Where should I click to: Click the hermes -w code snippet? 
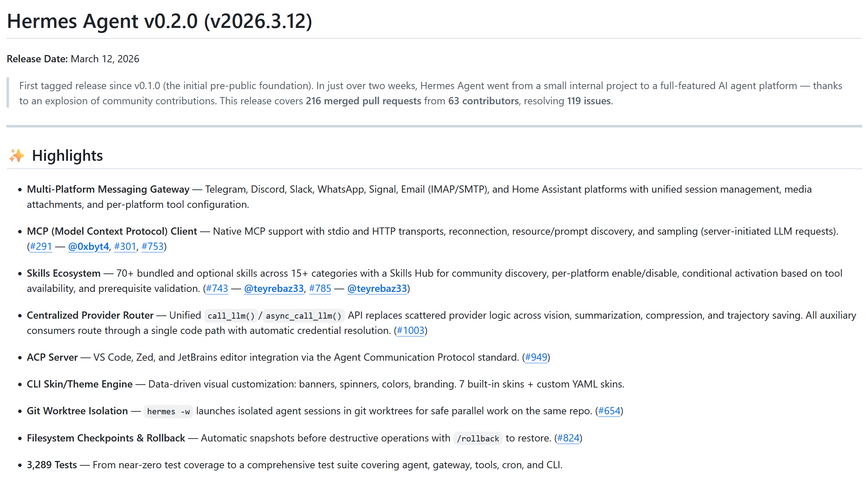(168, 411)
